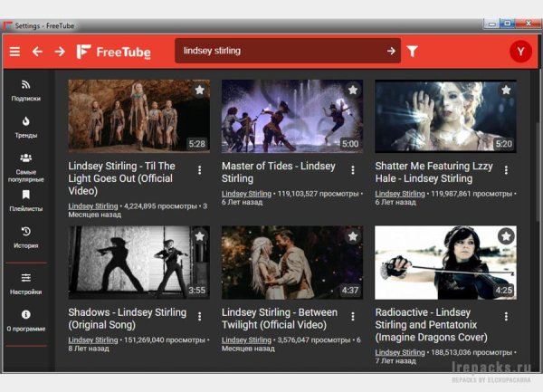Favorite the Shadows video star

199,236
